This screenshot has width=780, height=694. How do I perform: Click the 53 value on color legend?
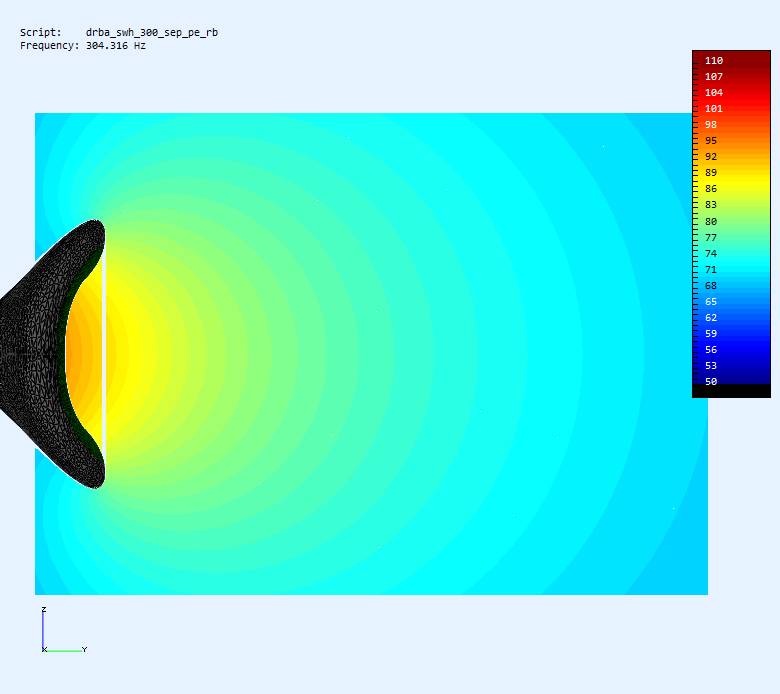(711, 366)
